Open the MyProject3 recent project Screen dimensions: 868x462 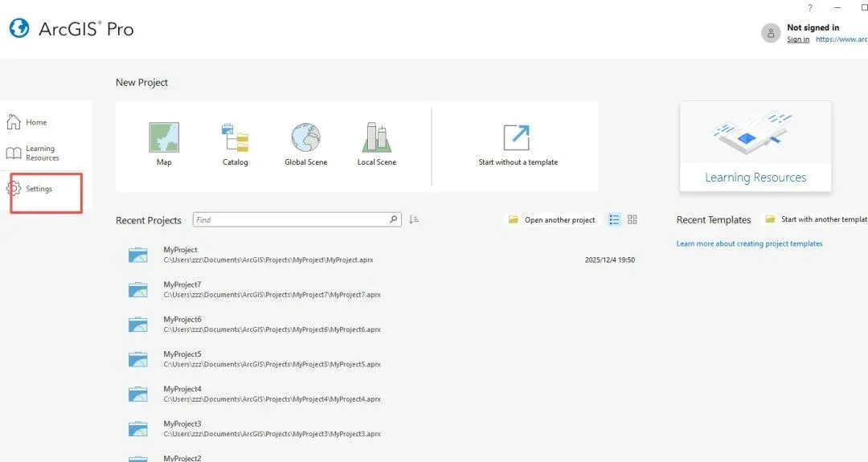pos(382,429)
